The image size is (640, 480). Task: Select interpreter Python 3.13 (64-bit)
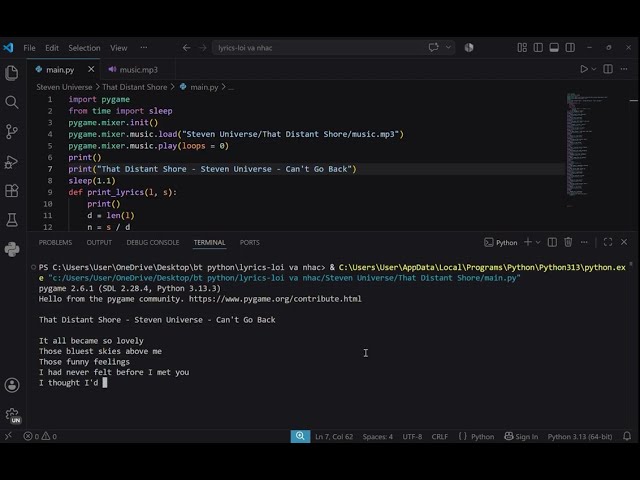pyautogui.click(x=580, y=437)
